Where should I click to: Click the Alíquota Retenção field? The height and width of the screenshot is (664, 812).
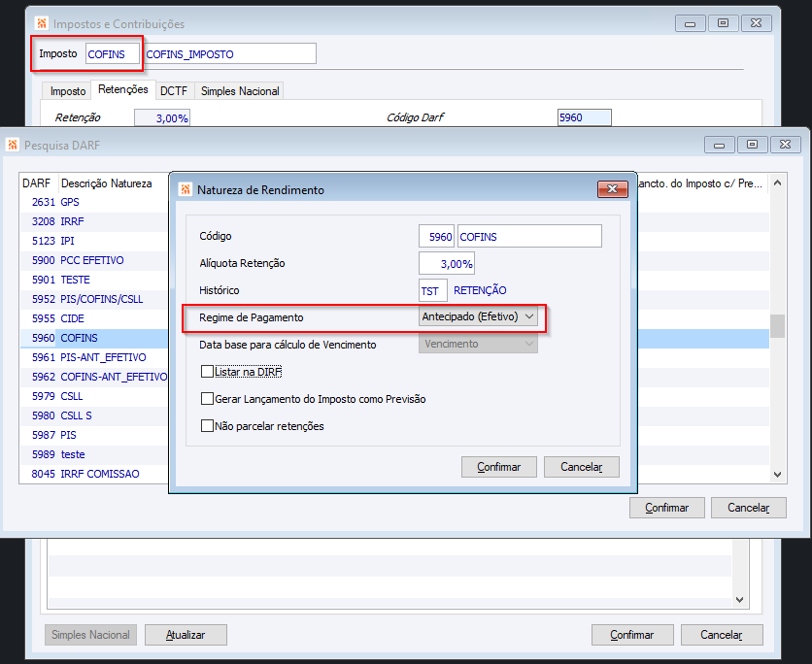447,263
